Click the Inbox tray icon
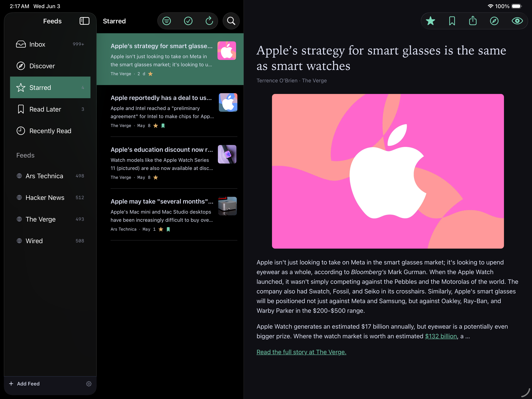 tap(21, 44)
